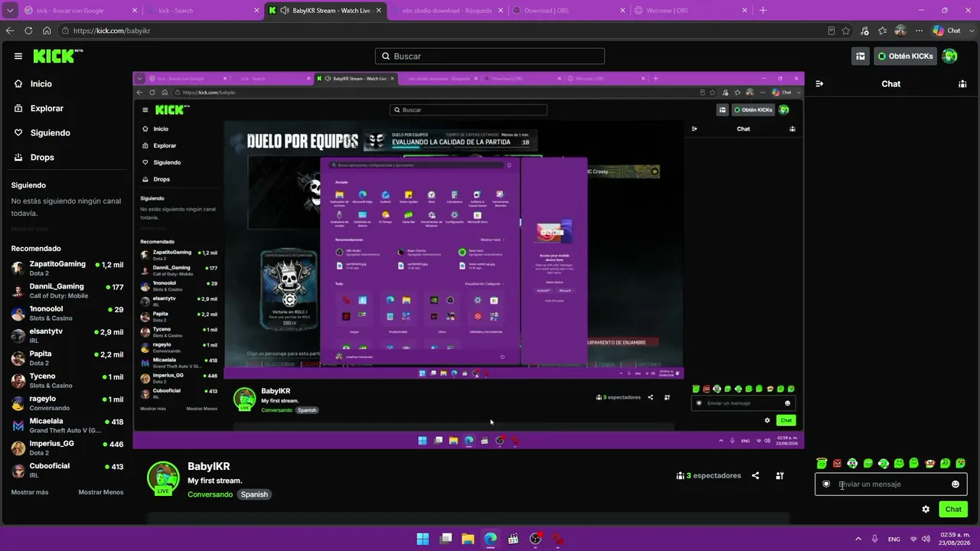Click Microsoft Edge in the taskbar

point(491,539)
